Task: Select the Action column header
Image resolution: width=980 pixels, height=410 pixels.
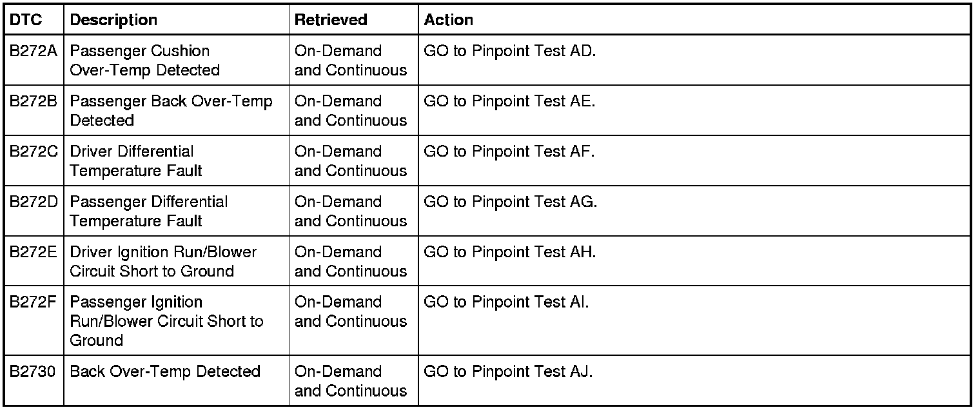Action: 449,20
